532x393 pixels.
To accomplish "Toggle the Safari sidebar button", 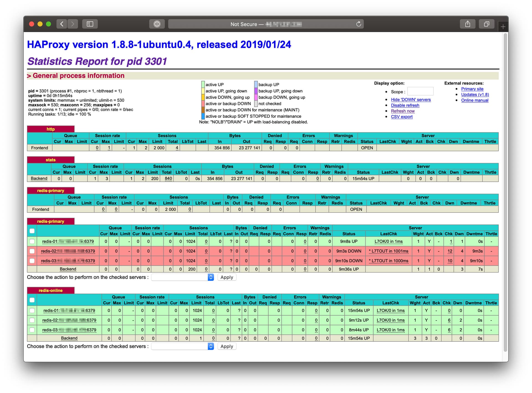I will (x=90, y=24).
